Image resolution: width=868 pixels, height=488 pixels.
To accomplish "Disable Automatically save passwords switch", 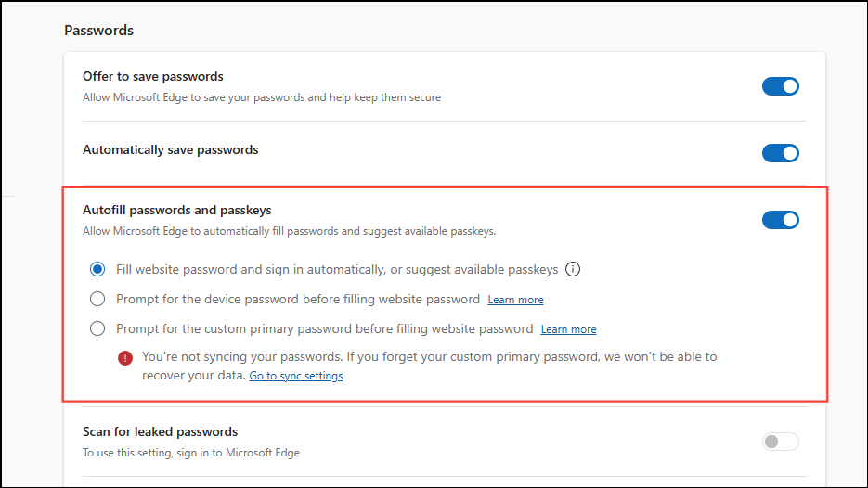I will (x=780, y=153).
